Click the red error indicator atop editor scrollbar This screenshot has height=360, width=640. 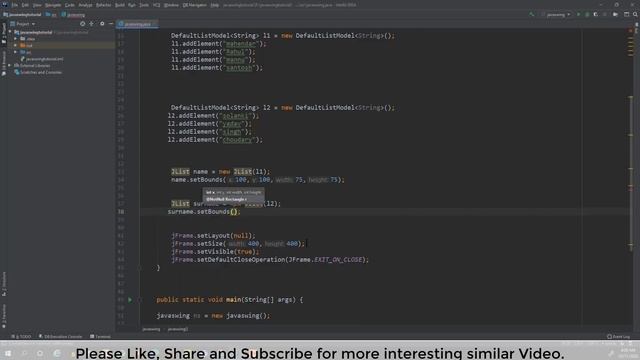point(631,31)
